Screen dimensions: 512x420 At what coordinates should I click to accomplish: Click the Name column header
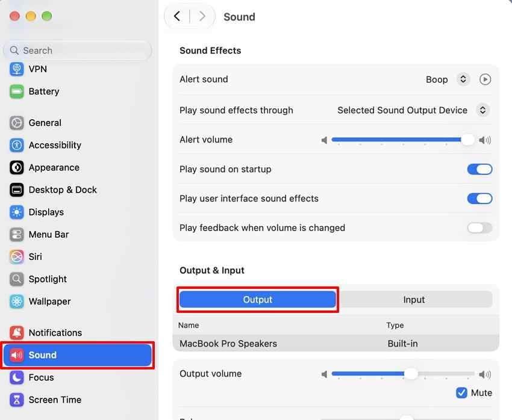(x=189, y=325)
